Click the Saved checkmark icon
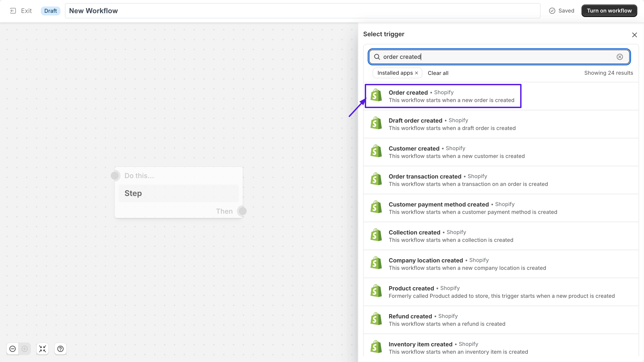This screenshot has width=644, height=362. pos(552,11)
